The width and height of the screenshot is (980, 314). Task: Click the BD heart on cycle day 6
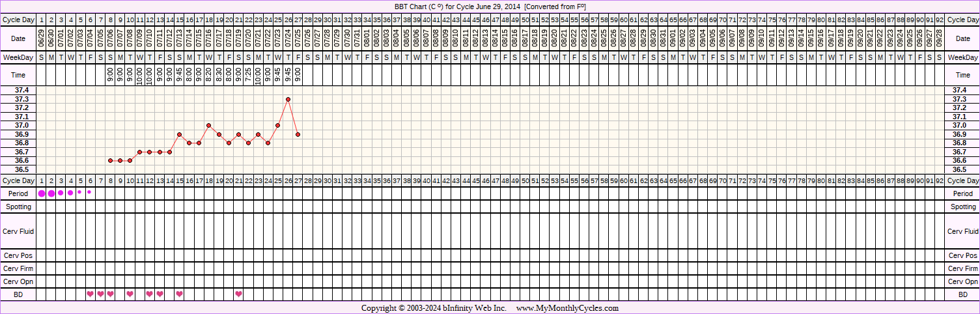coord(91,294)
